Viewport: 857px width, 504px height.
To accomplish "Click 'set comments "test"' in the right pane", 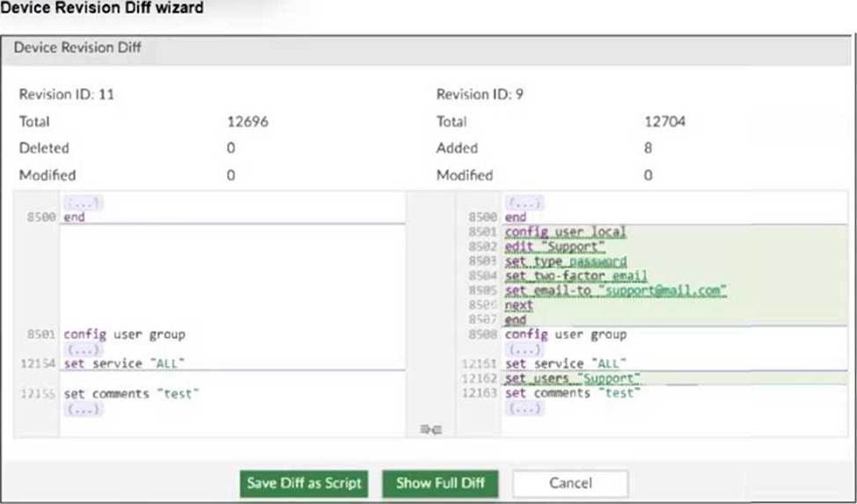I will pos(573,394).
